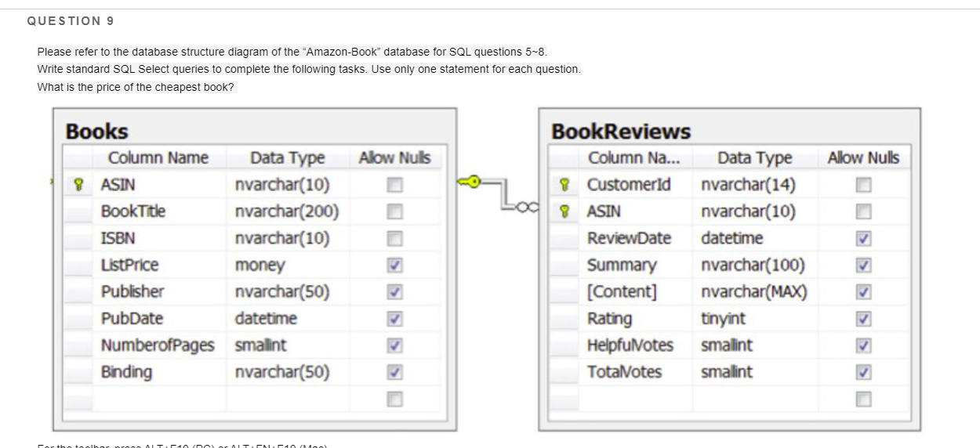Click the nvarchar(200) data type cell
Image resolution: width=980 pixels, height=448 pixels.
click(x=287, y=211)
